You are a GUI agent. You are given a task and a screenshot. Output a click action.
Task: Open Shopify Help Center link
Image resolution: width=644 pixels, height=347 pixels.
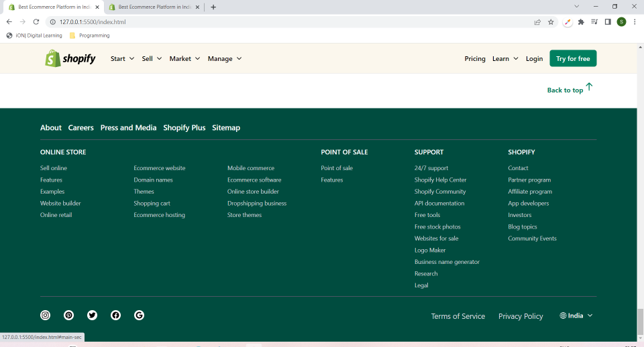click(x=440, y=180)
